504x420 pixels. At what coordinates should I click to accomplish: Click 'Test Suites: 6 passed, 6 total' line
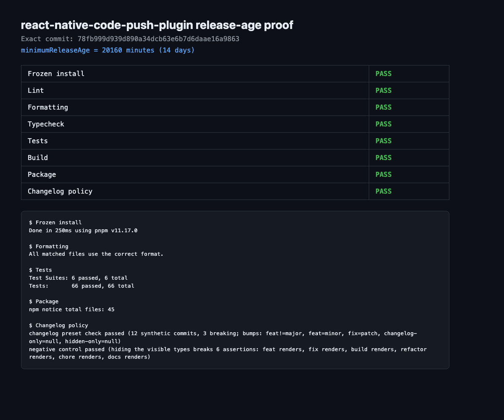[x=78, y=278]
